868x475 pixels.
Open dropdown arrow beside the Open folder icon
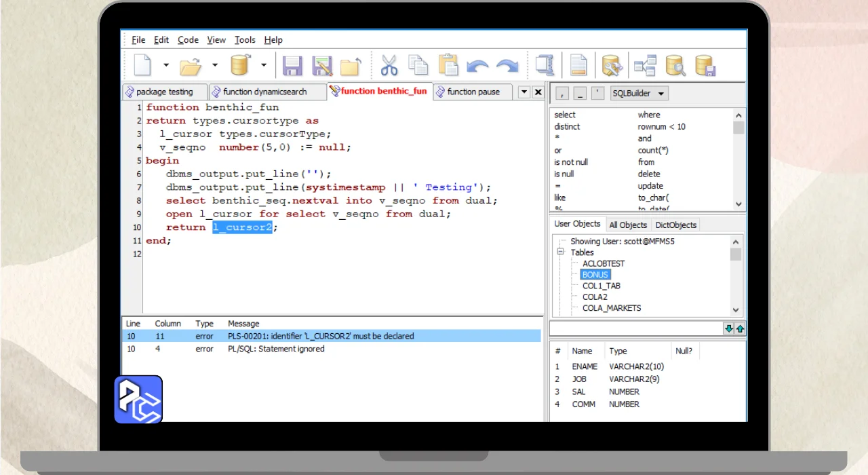point(215,66)
